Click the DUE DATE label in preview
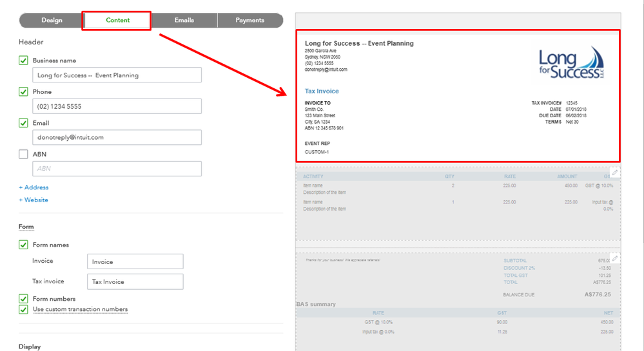Viewport: 644px width, 351px height. point(550,116)
